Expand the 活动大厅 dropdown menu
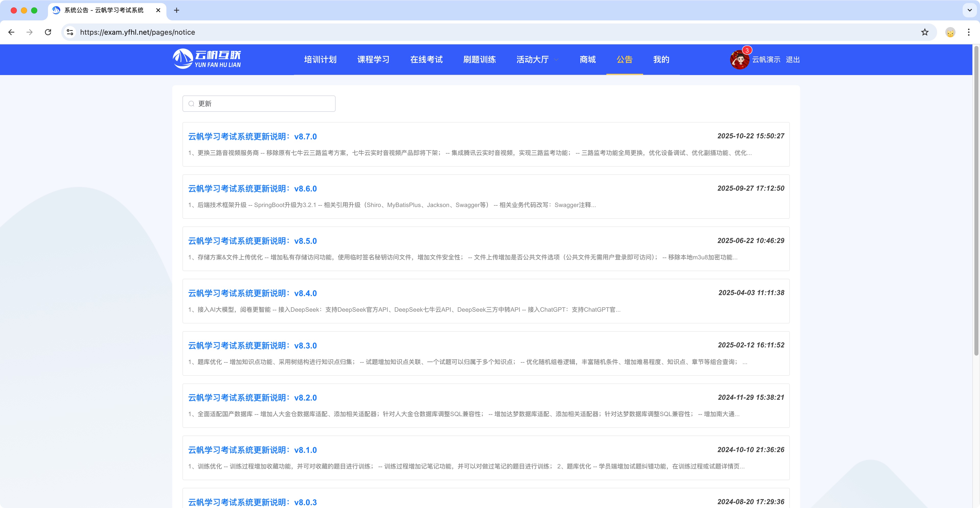 (x=536, y=60)
